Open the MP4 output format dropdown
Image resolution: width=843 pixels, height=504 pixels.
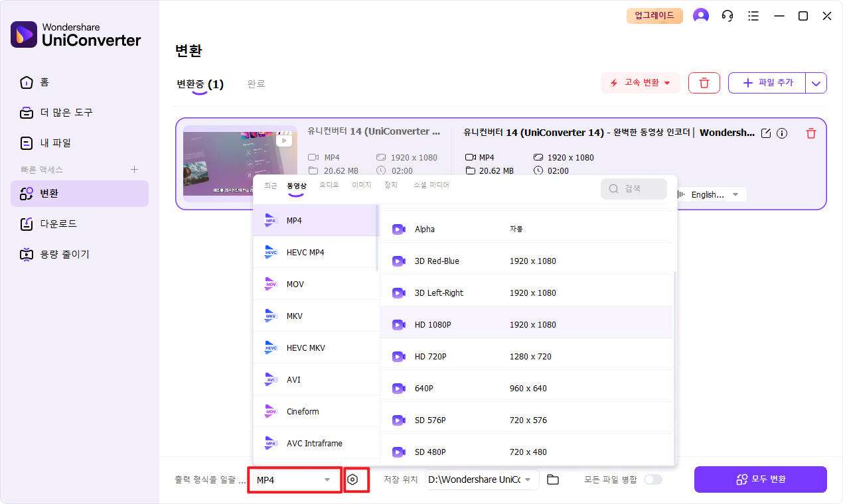click(x=295, y=479)
